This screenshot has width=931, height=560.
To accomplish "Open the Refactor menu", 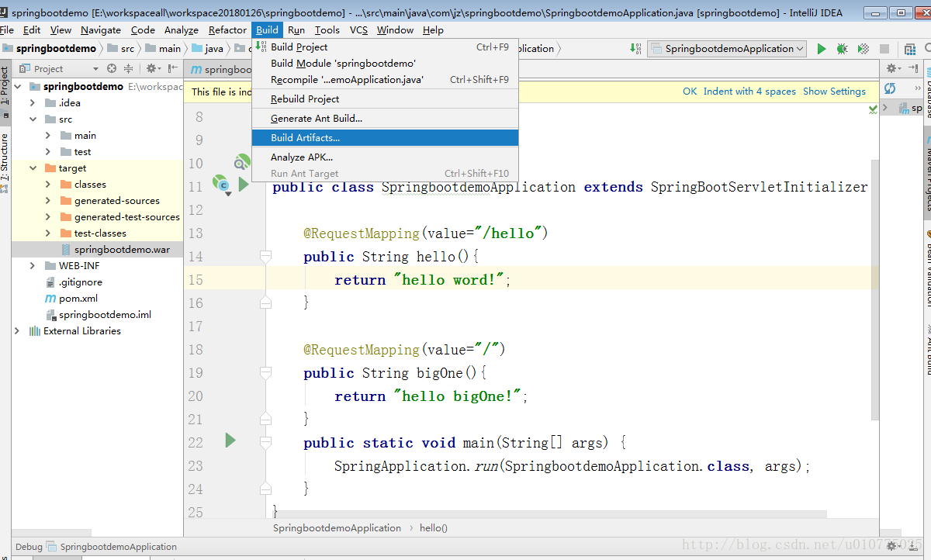I will 227,30.
